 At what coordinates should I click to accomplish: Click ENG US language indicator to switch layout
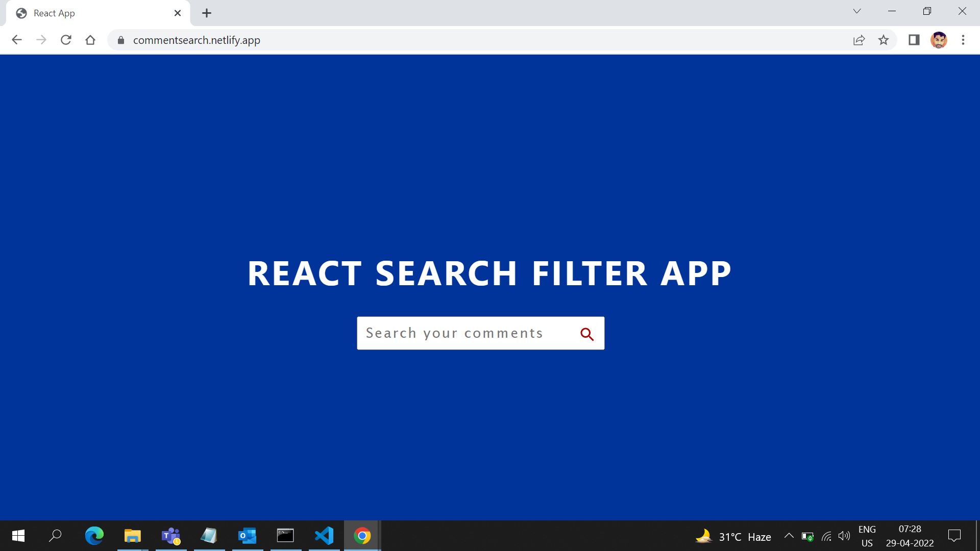coord(867,536)
